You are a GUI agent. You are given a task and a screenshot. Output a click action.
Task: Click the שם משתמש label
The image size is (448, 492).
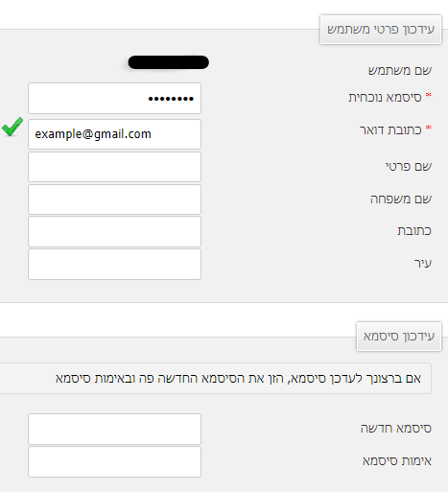[400, 70]
